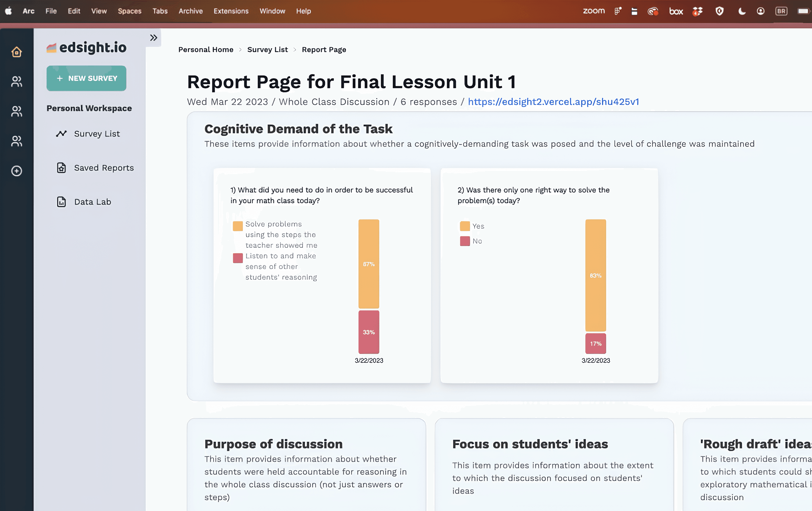The width and height of the screenshot is (812, 511).
Task: Open the Archive menu
Action: [190, 11]
